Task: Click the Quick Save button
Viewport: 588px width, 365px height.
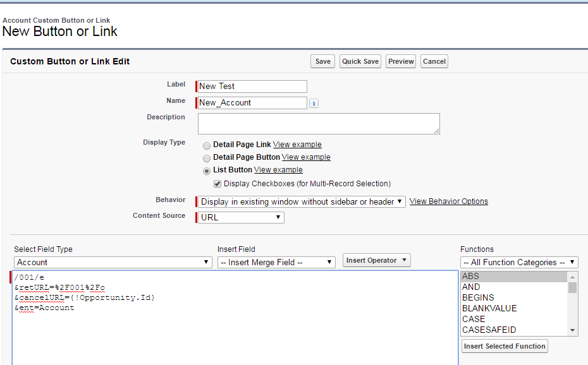Action: click(x=360, y=61)
